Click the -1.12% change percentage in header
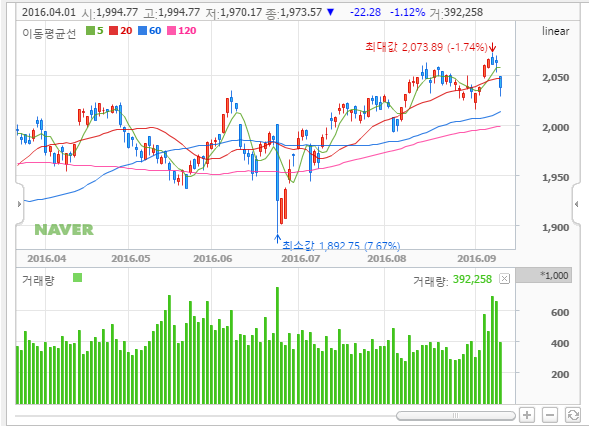590x426 pixels. pos(408,12)
